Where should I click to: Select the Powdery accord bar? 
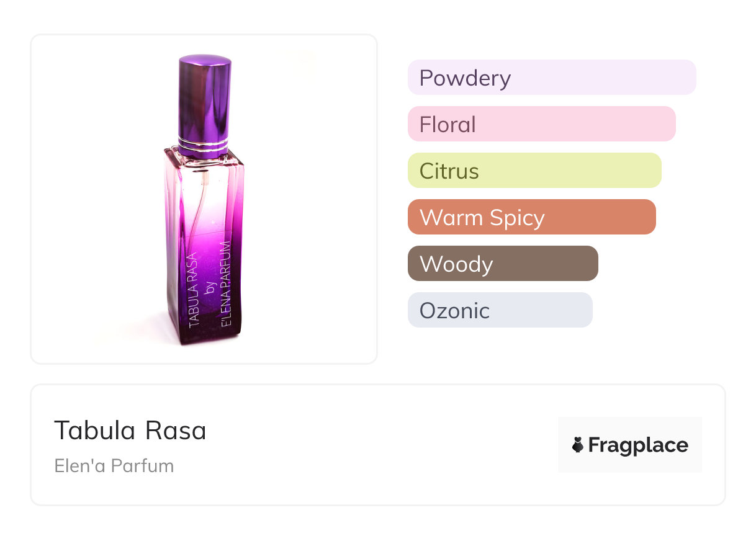click(x=551, y=78)
